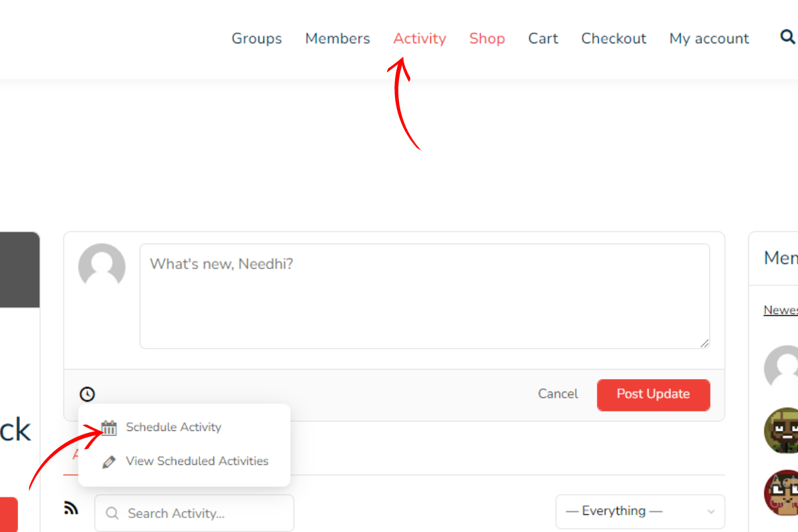This screenshot has height=532, width=798.
Task: Choose View Scheduled Activities option
Action: [197, 462]
